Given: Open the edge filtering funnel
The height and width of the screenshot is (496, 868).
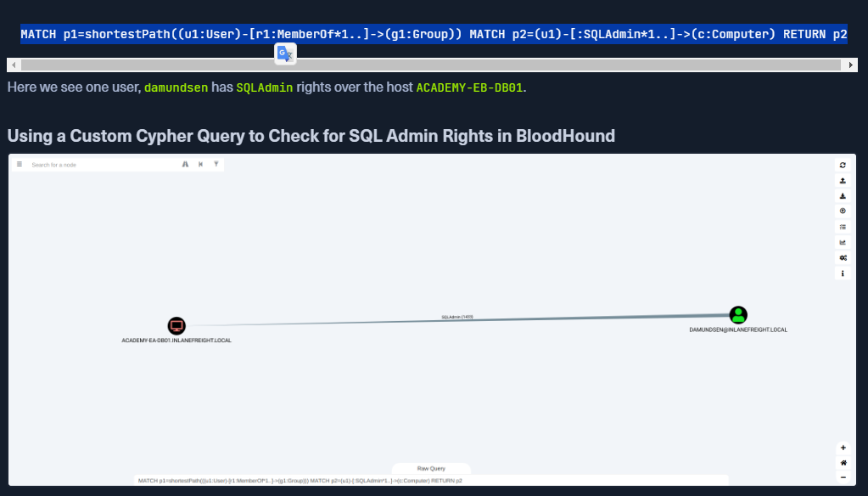Looking at the screenshot, I should (x=216, y=164).
